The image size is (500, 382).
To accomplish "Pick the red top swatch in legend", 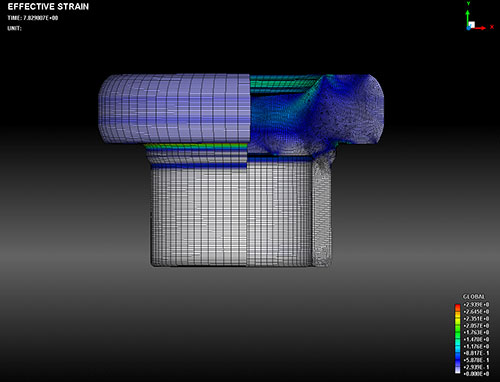I will click(x=457, y=307).
